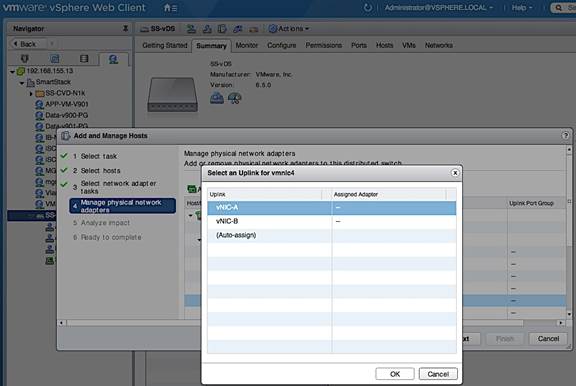Close the Select an Uplink dialog
The height and width of the screenshot is (386, 576).
coord(455,173)
